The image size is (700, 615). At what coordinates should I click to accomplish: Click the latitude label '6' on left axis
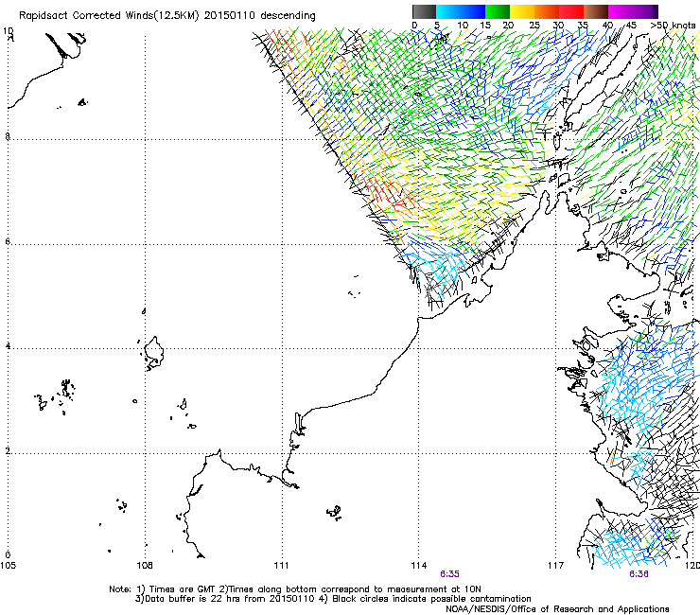8,241
